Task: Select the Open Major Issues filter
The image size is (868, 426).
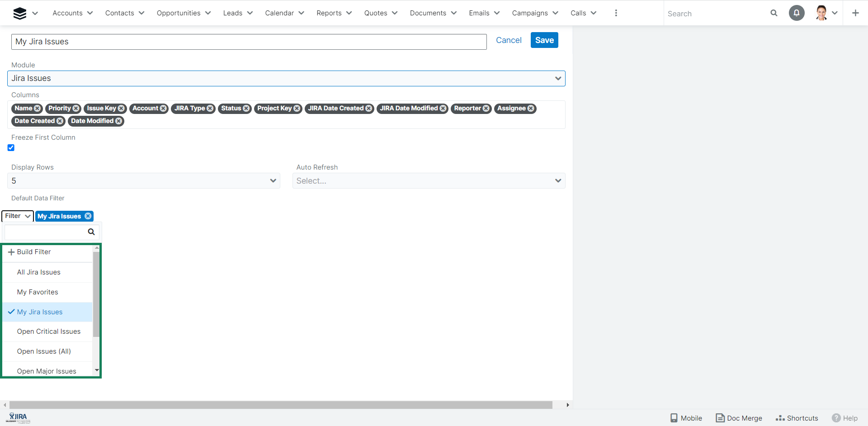Action: [47, 369]
